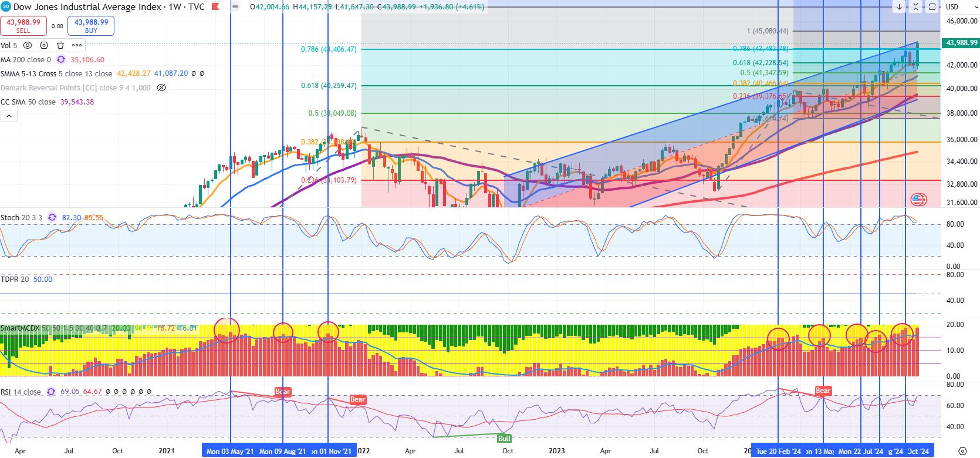
Task: Select the SMMA 5-13 Cross indicator label
Action: click(x=56, y=73)
